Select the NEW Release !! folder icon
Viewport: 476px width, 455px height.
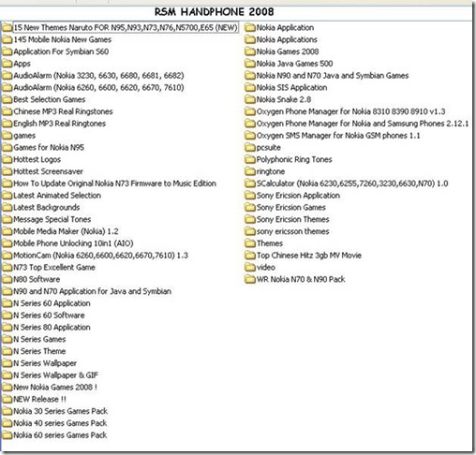[7, 399]
